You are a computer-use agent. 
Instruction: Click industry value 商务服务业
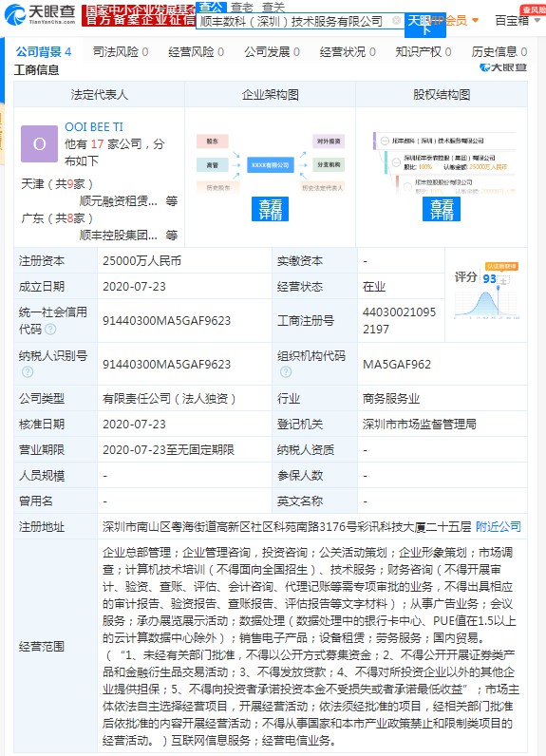point(391,398)
